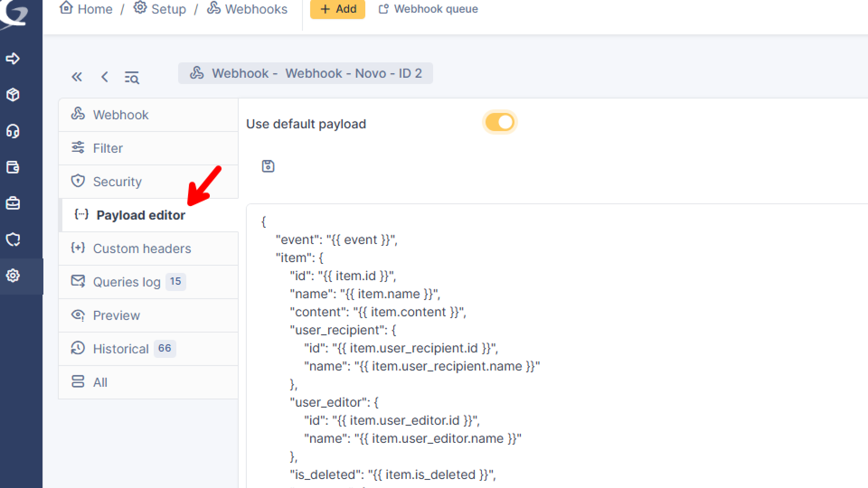Viewport: 868px width, 488px height.
Task: Open the Custom headers tab
Action: (x=142, y=249)
